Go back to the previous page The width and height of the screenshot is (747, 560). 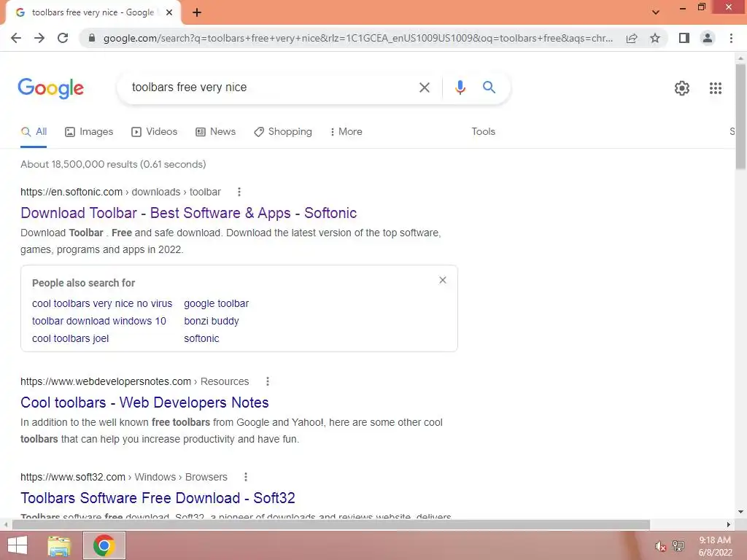point(16,38)
